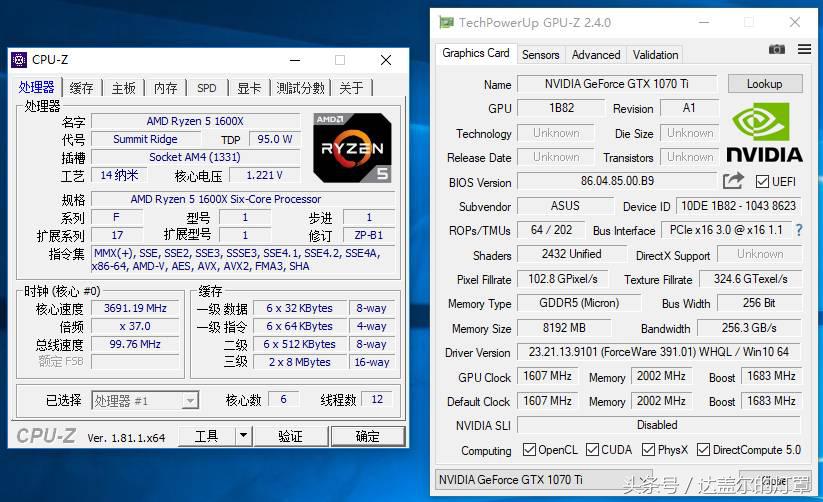Screen dimensions: 823x502
Task: Click the Bandwidth 256.3 GB/s field
Action: (x=749, y=328)
